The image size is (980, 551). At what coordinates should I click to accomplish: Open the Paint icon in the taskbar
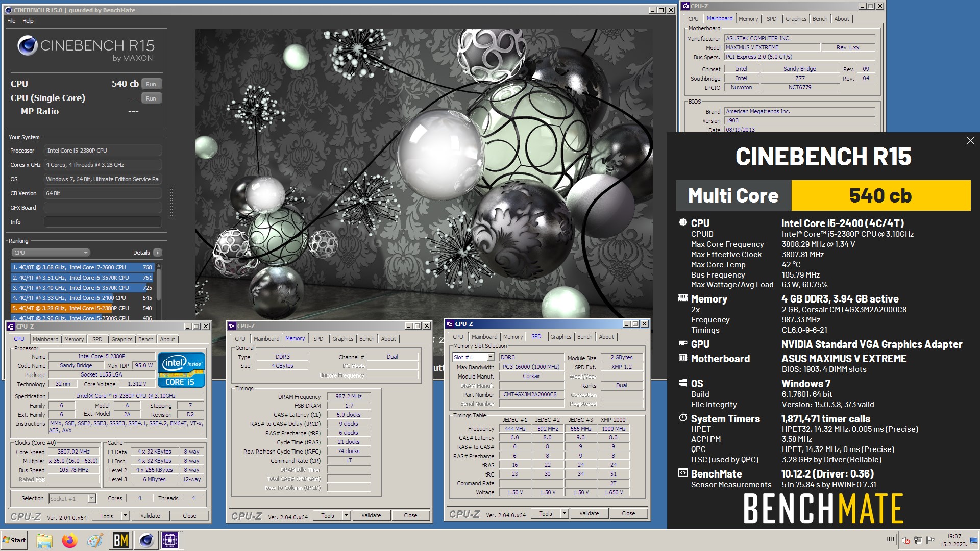point(95,540)
